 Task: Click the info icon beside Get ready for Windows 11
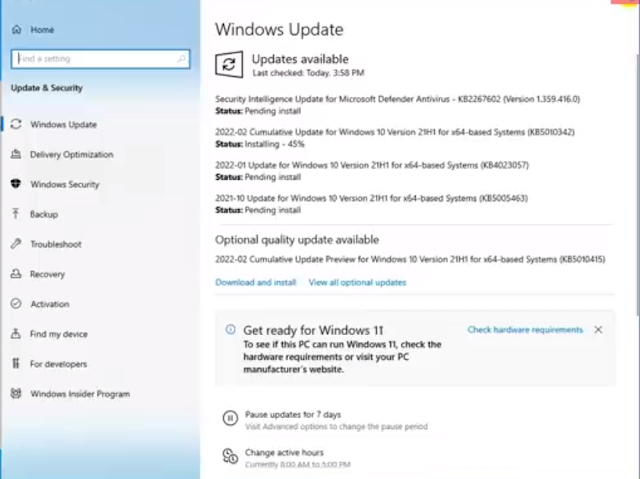(231, 329)
